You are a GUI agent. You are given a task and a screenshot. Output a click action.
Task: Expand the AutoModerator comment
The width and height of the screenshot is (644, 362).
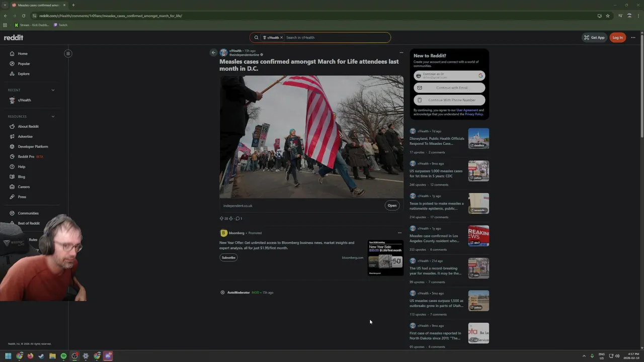[222, 293]
